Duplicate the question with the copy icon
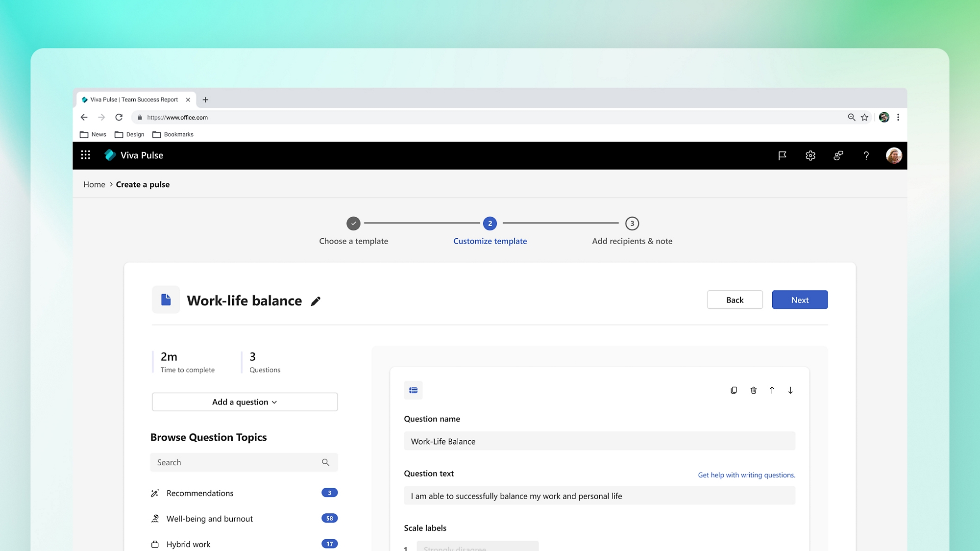The image size is (980, 551). pos(734,390)
